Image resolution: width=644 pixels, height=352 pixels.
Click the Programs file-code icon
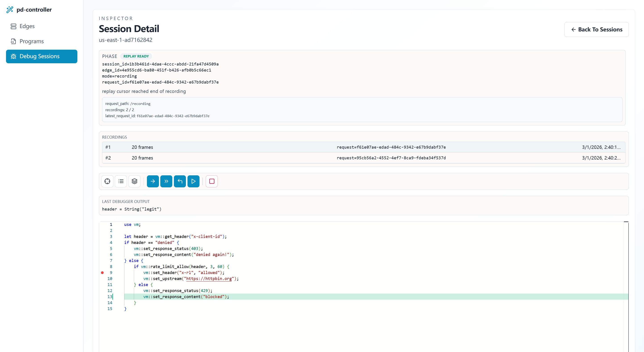pyautogui.click(x=14, y=41)
